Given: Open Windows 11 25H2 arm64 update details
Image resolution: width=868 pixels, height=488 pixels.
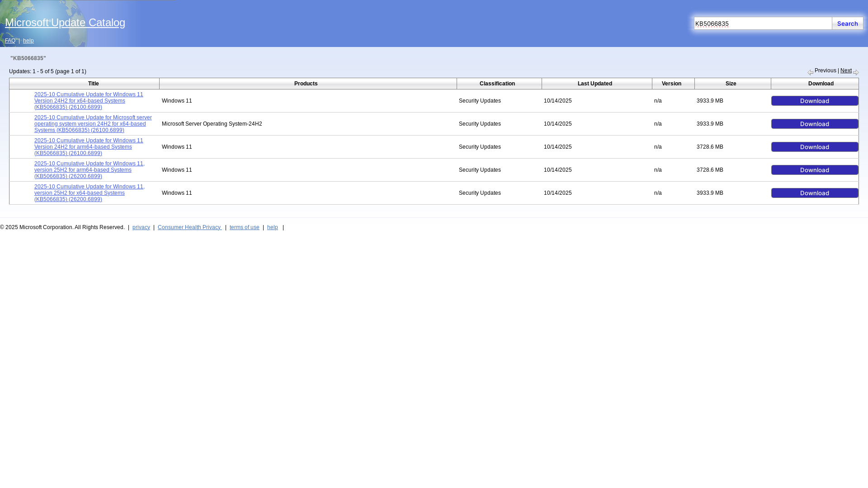Looking at the screenshot, I should pos(90,170).
